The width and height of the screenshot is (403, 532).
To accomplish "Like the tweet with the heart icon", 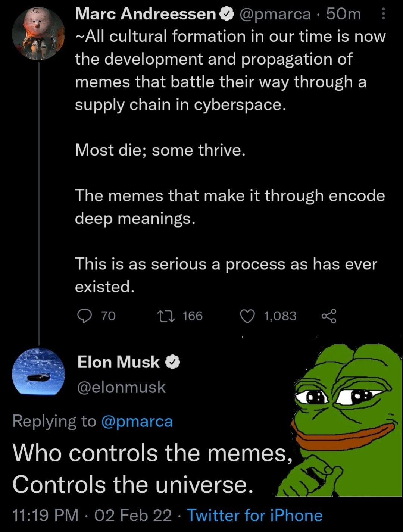I will (247, 316).
